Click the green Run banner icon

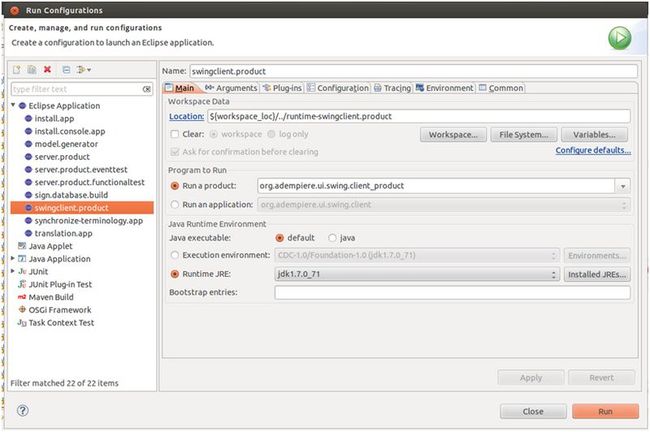click(x=619, y=38)
